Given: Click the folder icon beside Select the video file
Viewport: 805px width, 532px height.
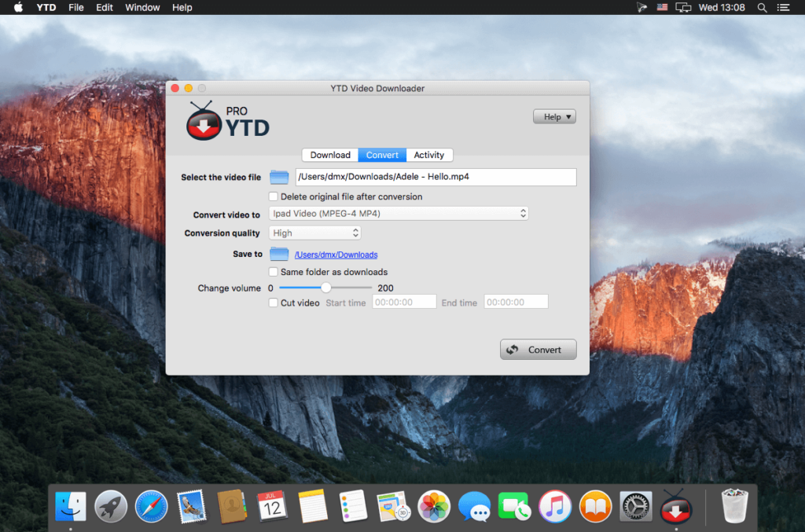Looking at the screenshot, I should click(x=279, y=177).
